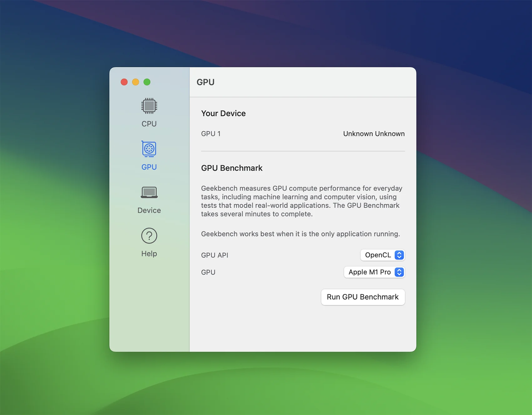Maximize window using green button
Screen dimensions: 532x415
(147, 82)
